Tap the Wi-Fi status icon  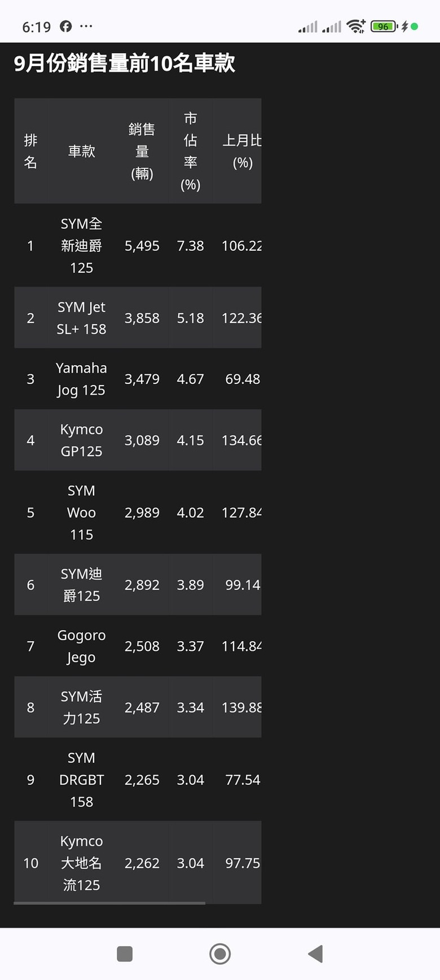[x=356, y=26]
